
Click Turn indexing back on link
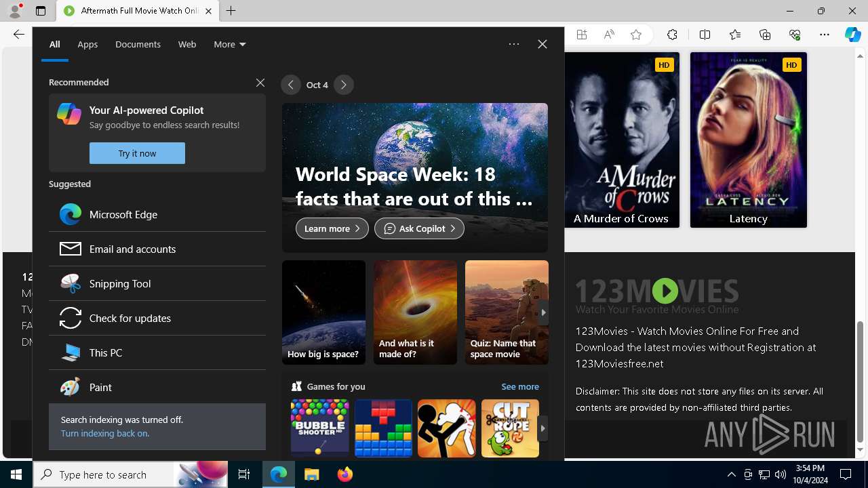pyautogui.click(x=105, y=433)
